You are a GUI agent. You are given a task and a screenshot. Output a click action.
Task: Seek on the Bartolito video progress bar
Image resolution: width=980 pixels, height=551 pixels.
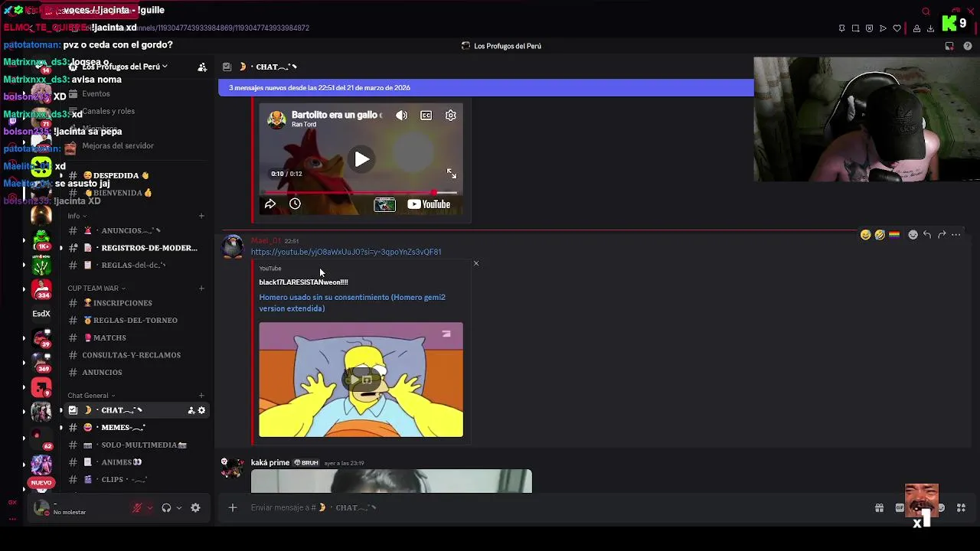pyautogui.click(x=361, y=193)
